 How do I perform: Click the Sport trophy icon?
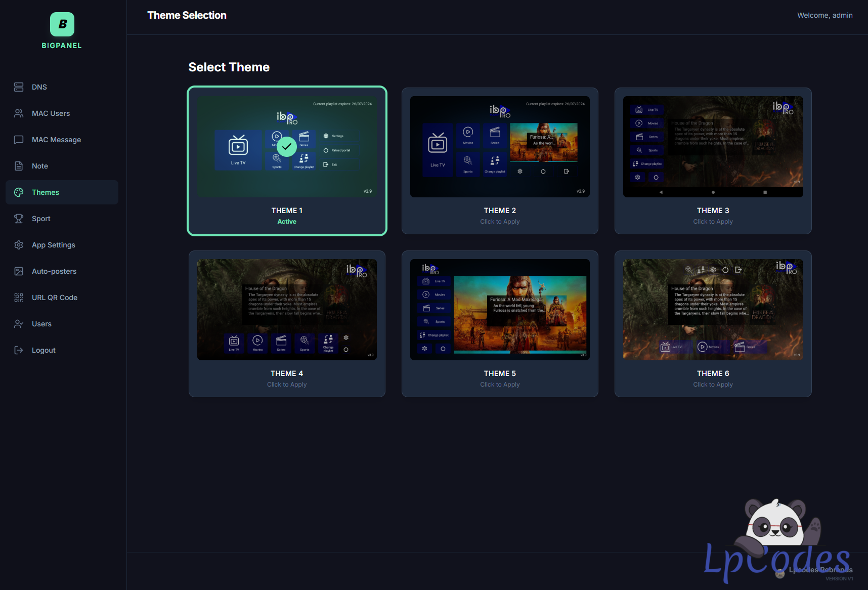click(19, 219)
